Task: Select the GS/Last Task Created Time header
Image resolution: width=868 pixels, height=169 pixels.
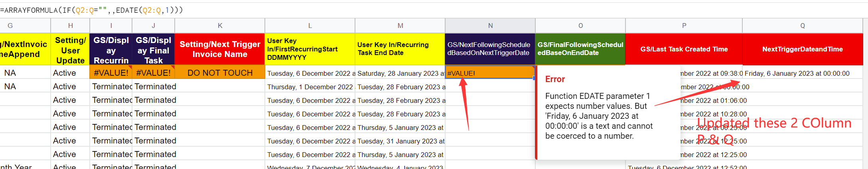Action: coord(684,49)
